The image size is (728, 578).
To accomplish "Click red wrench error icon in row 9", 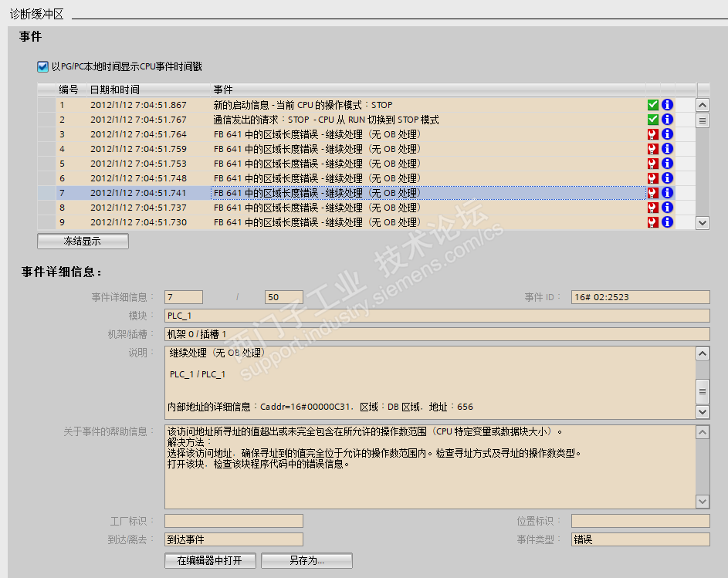I will click(653, 222).
